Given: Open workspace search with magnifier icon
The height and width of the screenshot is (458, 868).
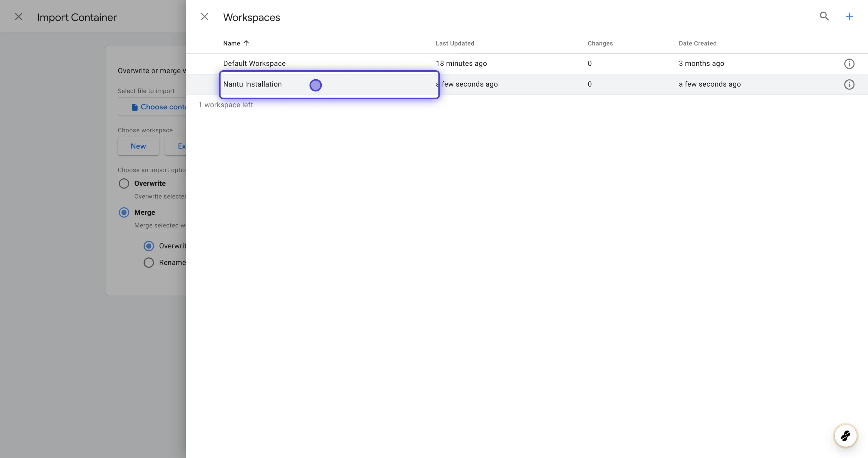Looking at the screenshot, I should coord(824,16).
